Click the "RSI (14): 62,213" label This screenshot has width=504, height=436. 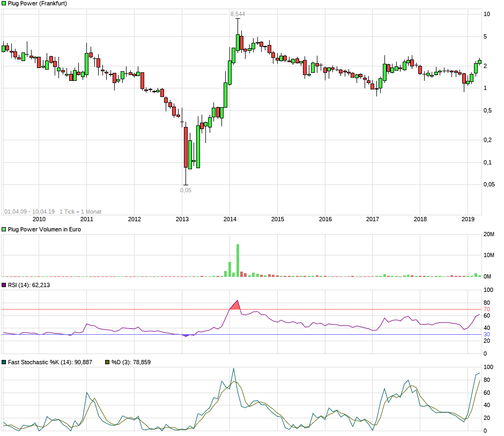29,285
